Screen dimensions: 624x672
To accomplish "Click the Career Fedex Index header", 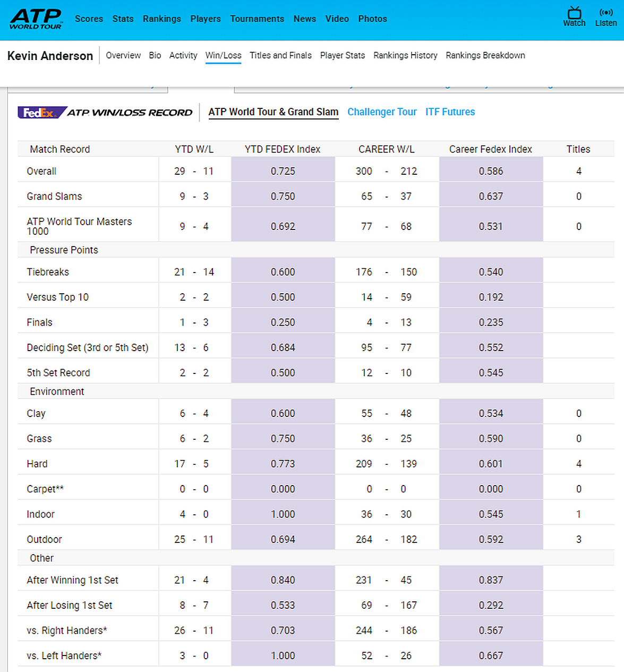I will [x=491, y=149].
